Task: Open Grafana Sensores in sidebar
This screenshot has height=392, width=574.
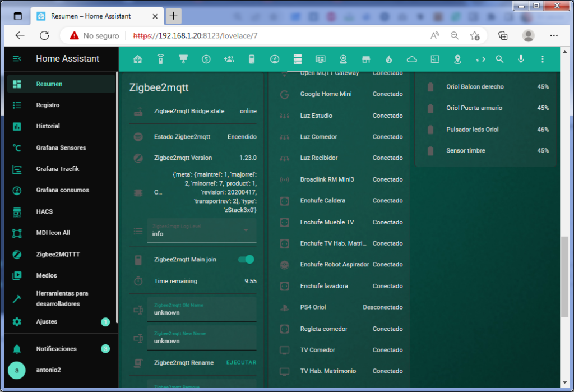Action: point(61,147)
